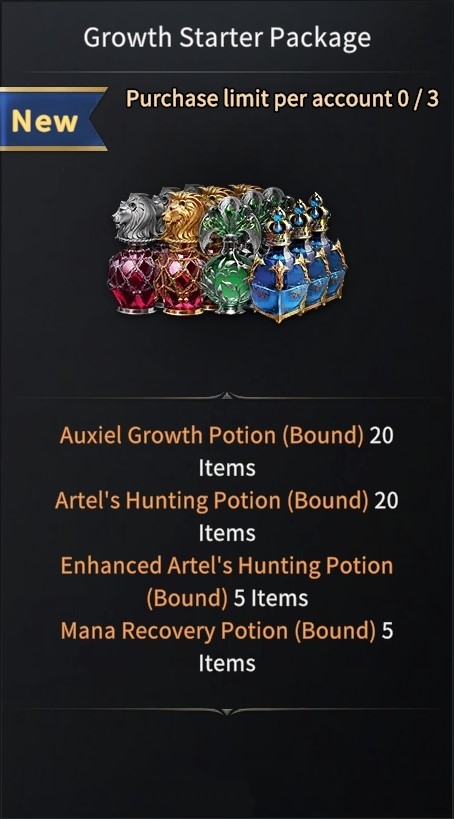Click the purchase limit per account 0 / 3 text

click(282, 98)
